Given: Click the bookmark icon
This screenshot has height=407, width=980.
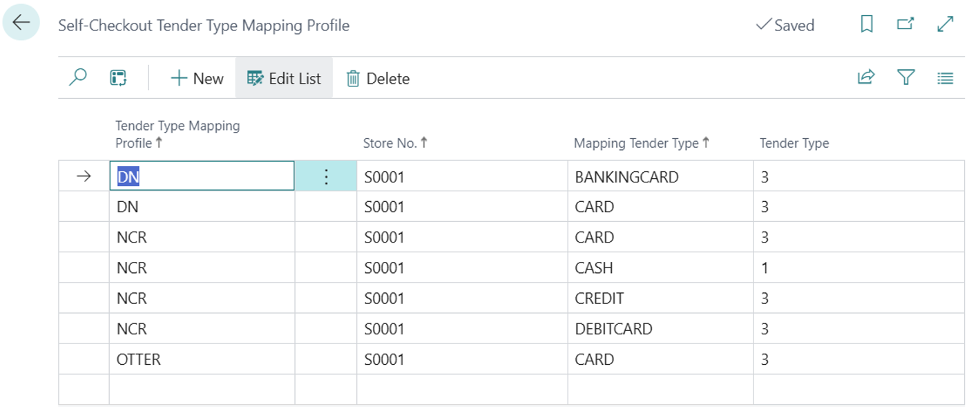Looking at the screenshot, I should pos(867,25).
